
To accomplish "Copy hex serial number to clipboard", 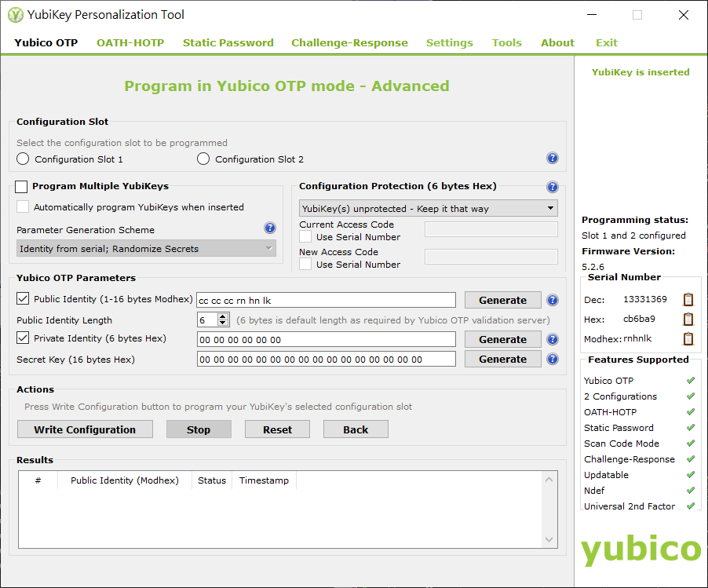I will pos(688,319).
